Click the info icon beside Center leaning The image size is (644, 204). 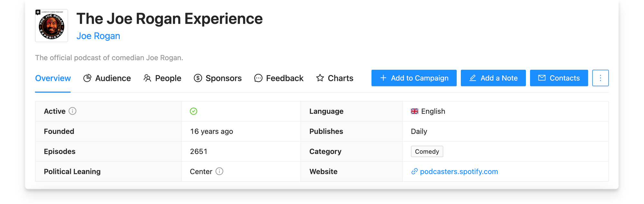[219, 171]
